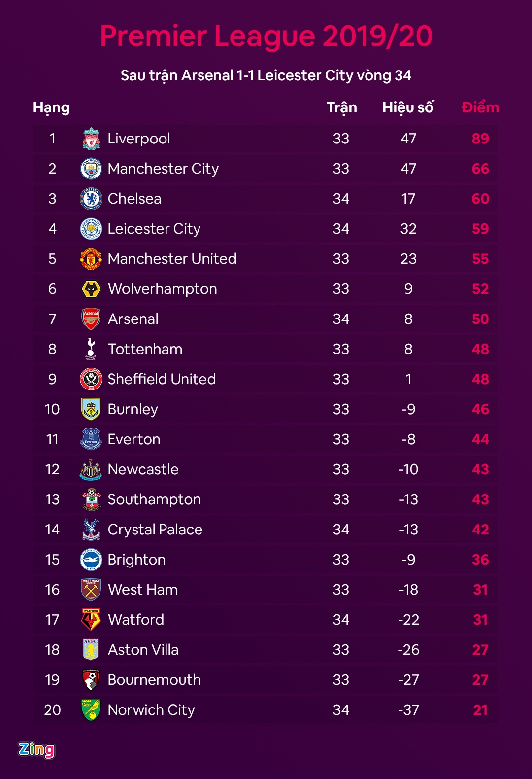Select the Chelsea club badge
This screenshot has width=532, height=779.
click(x=91, y=199)
